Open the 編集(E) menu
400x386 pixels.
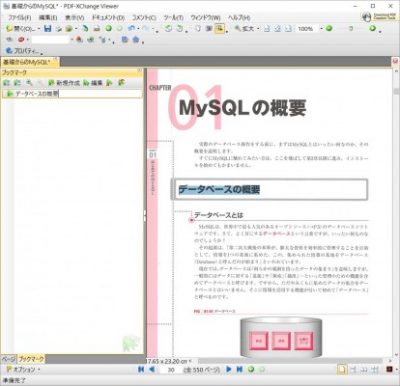coord(48,18)
